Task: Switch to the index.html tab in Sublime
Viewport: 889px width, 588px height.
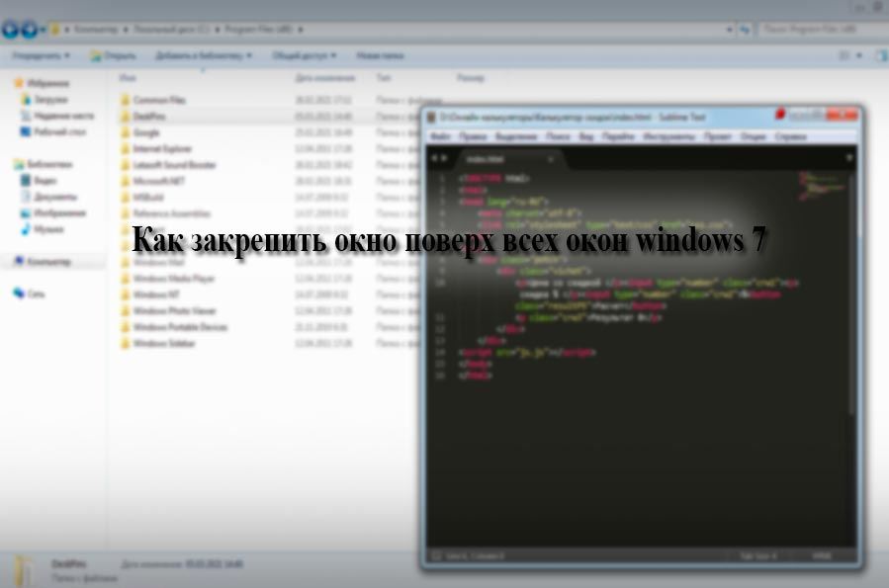Action: [x=509, y=159]
